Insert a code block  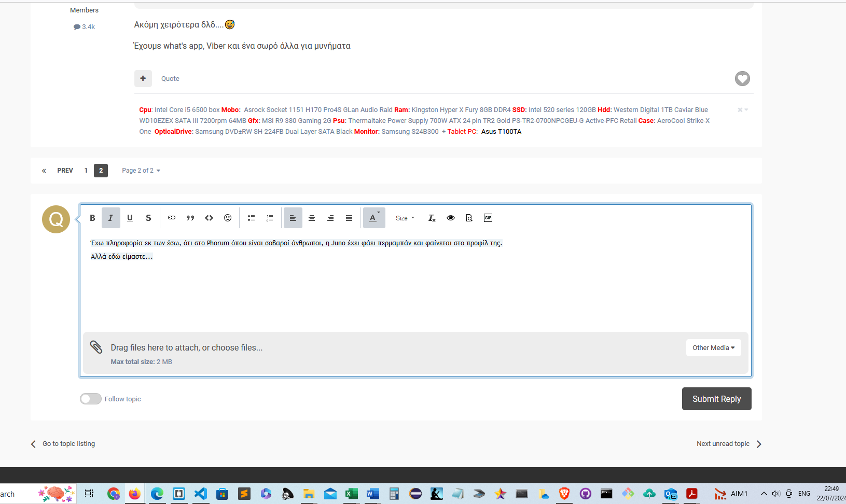[x=209, y=218]
